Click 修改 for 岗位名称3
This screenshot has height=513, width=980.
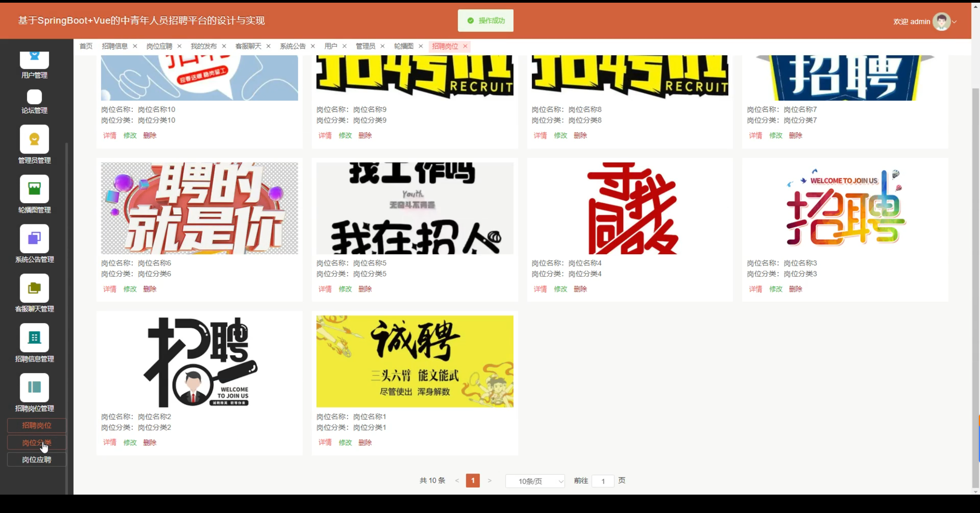[776, 289]
